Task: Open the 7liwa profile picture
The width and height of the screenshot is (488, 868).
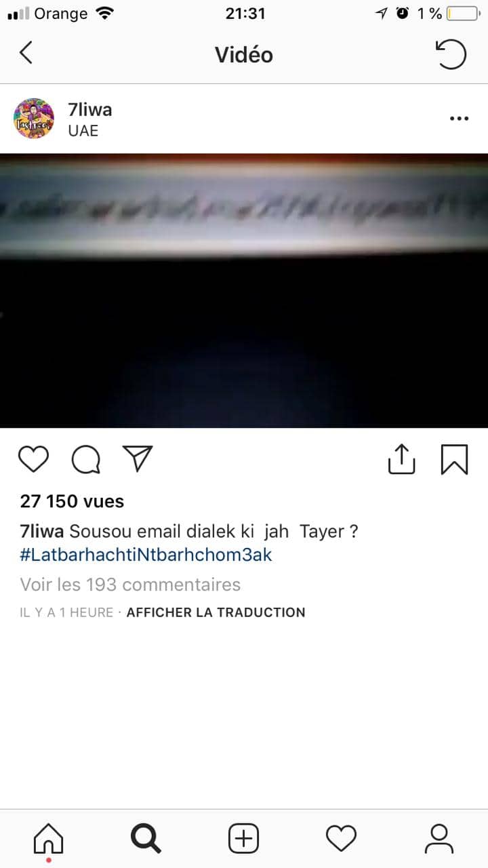Action: (x=34, y=119)
